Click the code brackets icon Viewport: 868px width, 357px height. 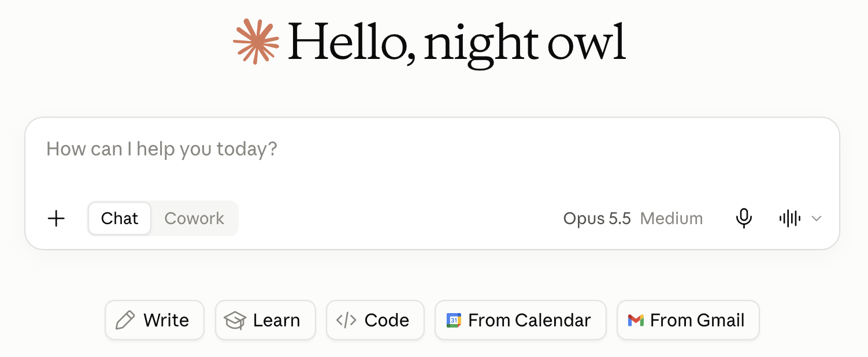point(346,320)
